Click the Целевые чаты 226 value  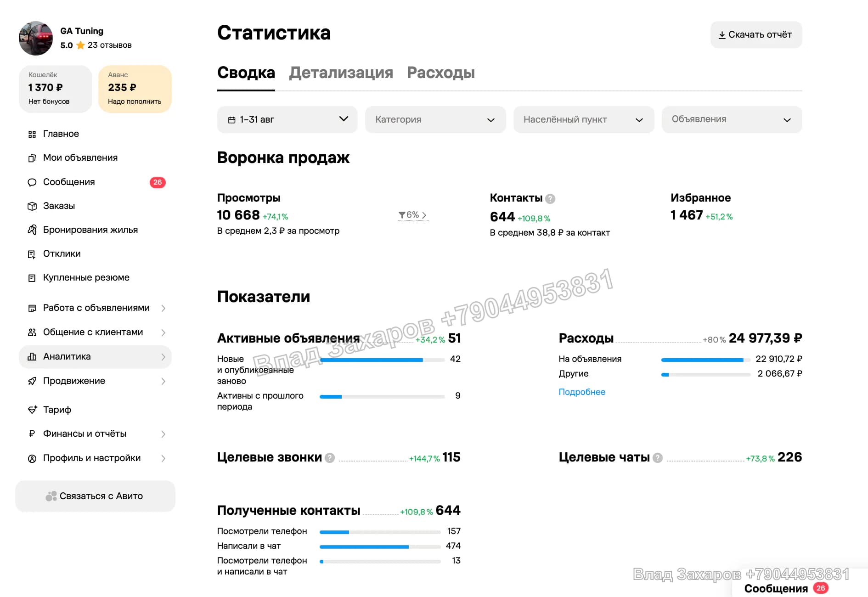(790, 457)
